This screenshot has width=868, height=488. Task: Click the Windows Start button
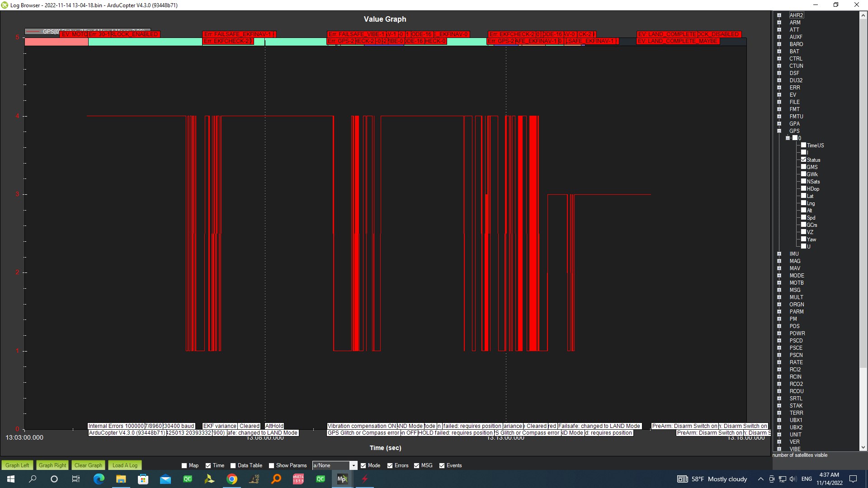10,479
